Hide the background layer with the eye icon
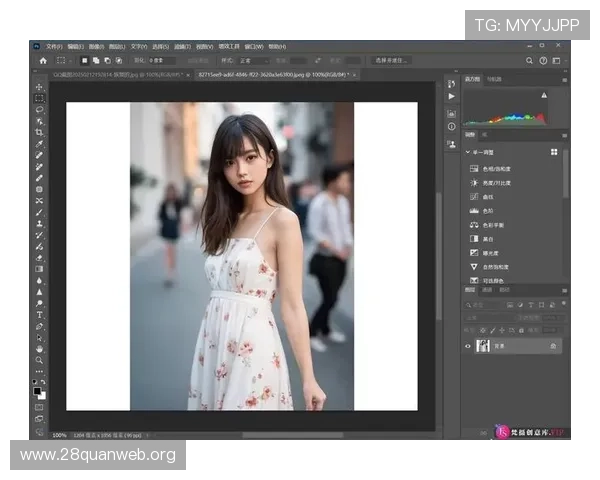 point(468,345)
